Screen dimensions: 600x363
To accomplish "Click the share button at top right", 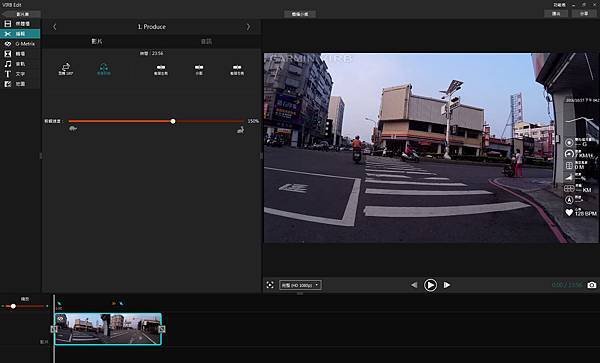I will coord(584,13).
